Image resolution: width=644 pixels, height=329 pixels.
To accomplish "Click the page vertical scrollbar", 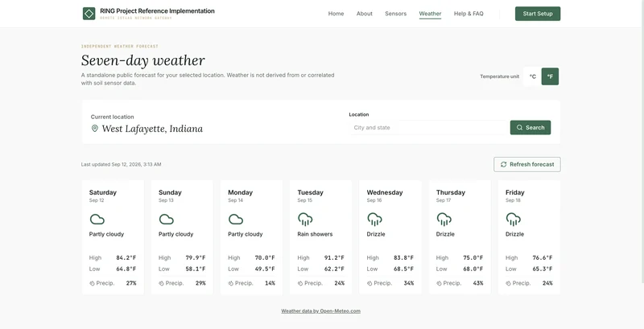I will [x=642, y=142].
